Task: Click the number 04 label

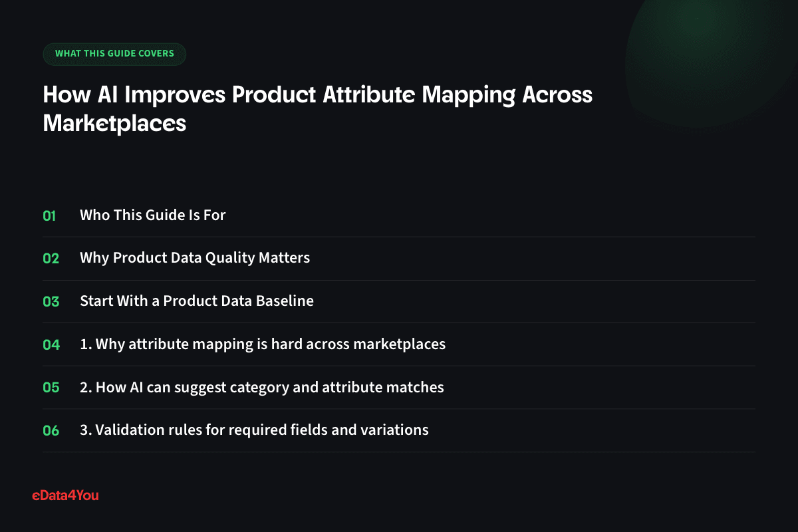Action: tap(51, 344)
